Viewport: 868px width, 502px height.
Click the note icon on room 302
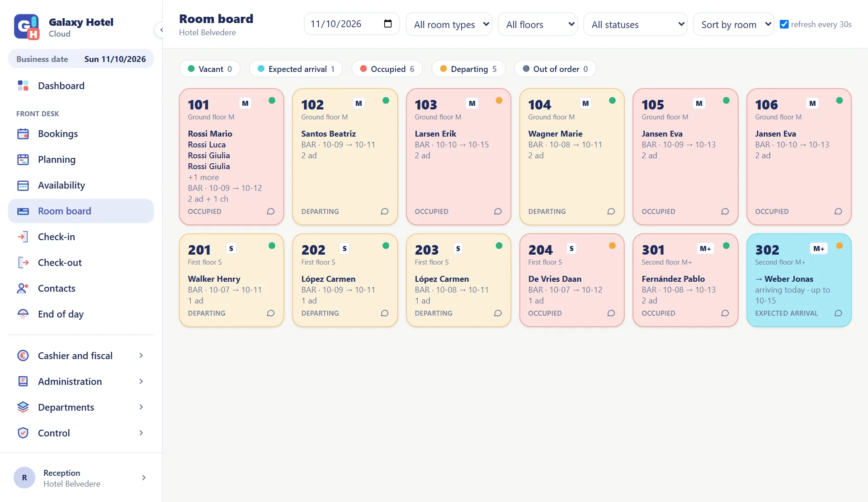(x=838, y=313)
